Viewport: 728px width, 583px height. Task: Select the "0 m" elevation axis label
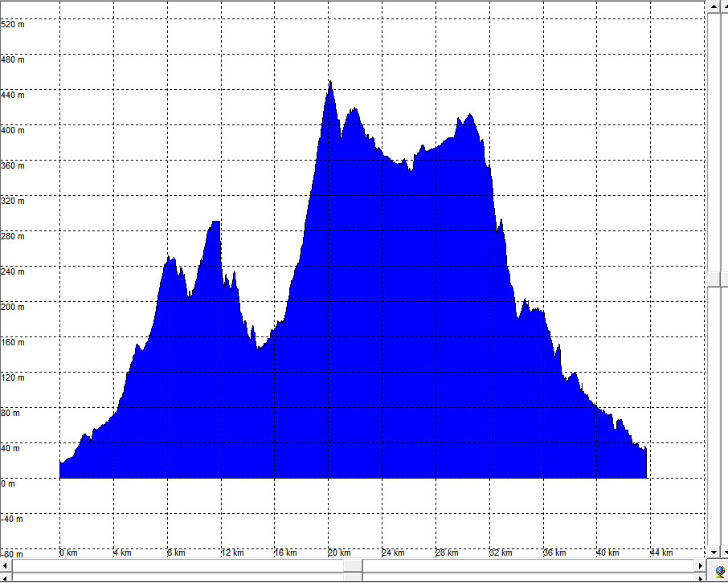pyautogui.click(x=8, y=483)
